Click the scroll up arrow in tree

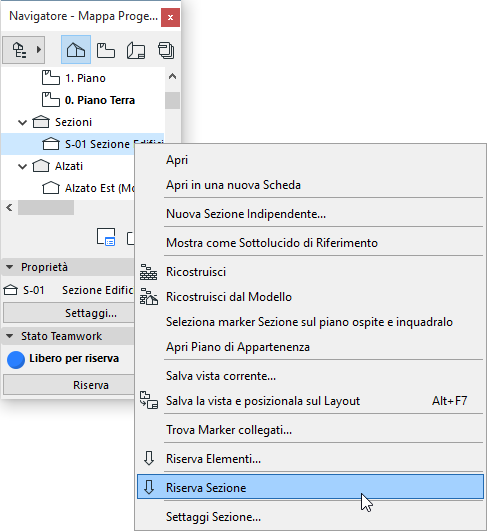(172, 77)
